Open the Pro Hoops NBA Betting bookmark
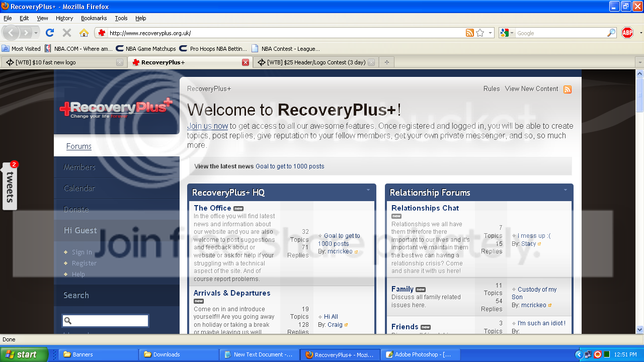 coord(214,49)
